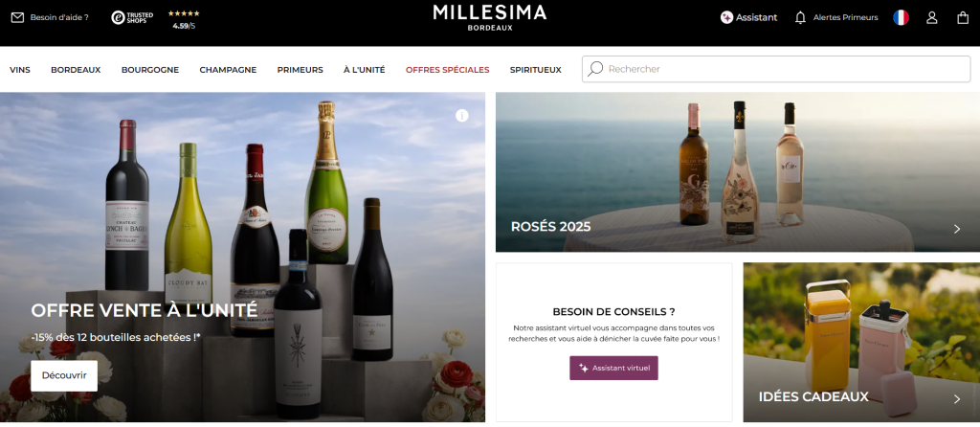Open the Trusted Shops badge
The width and height of the screenshot is (980, 427).
132,17
